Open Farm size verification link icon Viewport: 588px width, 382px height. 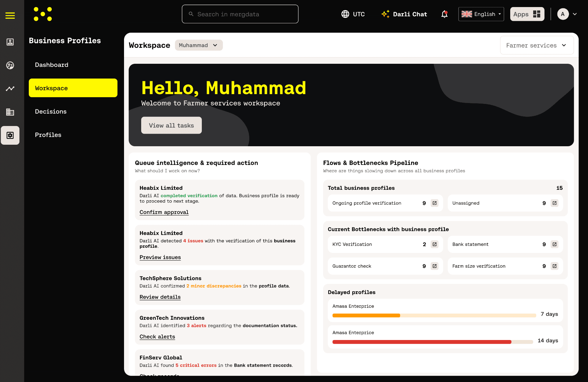pos(554,266)
